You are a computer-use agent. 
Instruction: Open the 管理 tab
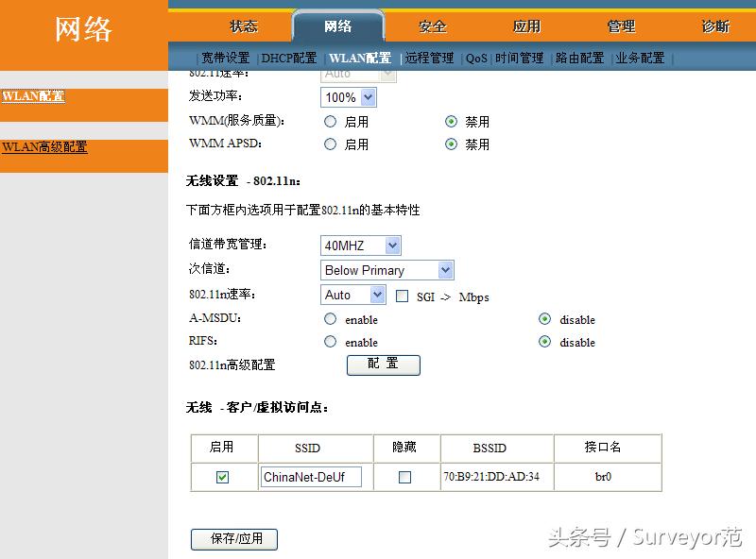[621, 26]
